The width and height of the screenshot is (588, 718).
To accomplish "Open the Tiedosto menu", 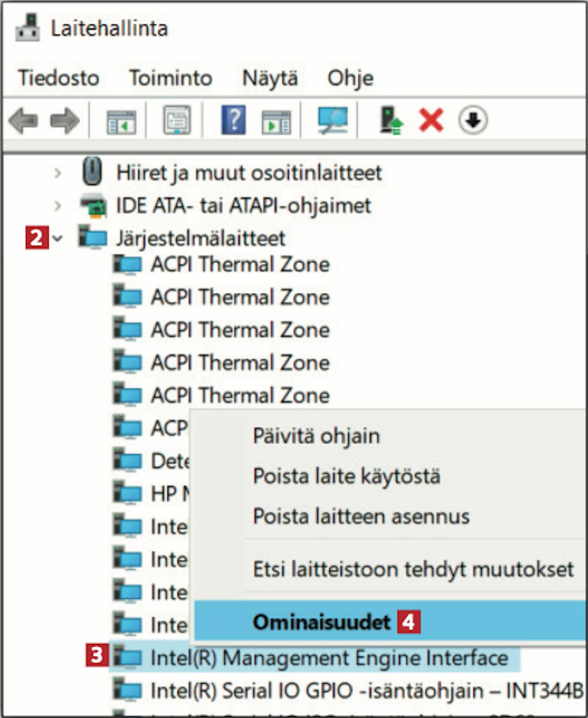I will (59, 78).
